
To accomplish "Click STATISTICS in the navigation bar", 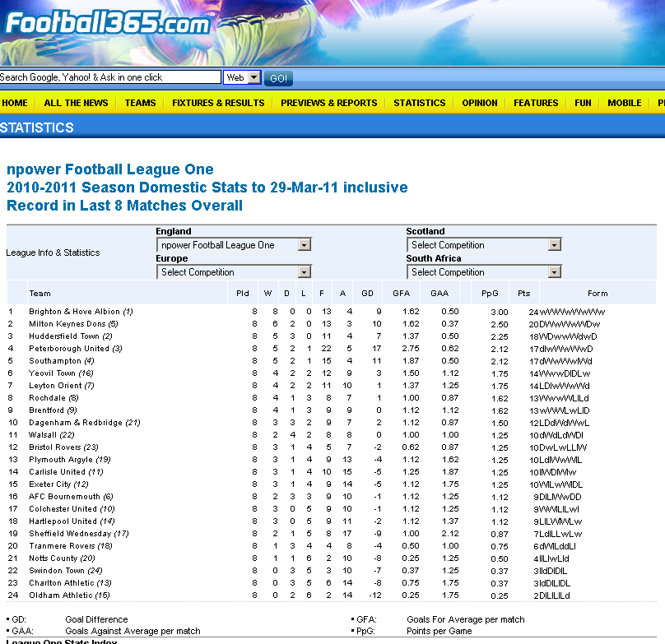I will tap(420, 103).
